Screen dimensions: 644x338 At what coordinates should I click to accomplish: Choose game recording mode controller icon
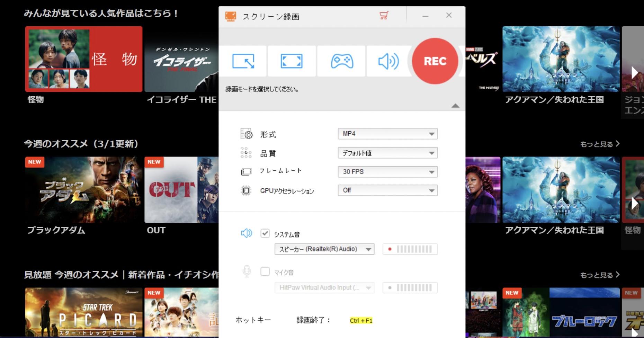[342, 61]
